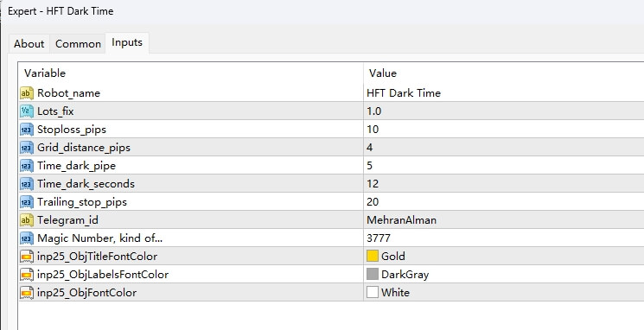Select the inp25_ObjFontColor variable label
This screenshot has height=330, width=644.
(86, 293)
